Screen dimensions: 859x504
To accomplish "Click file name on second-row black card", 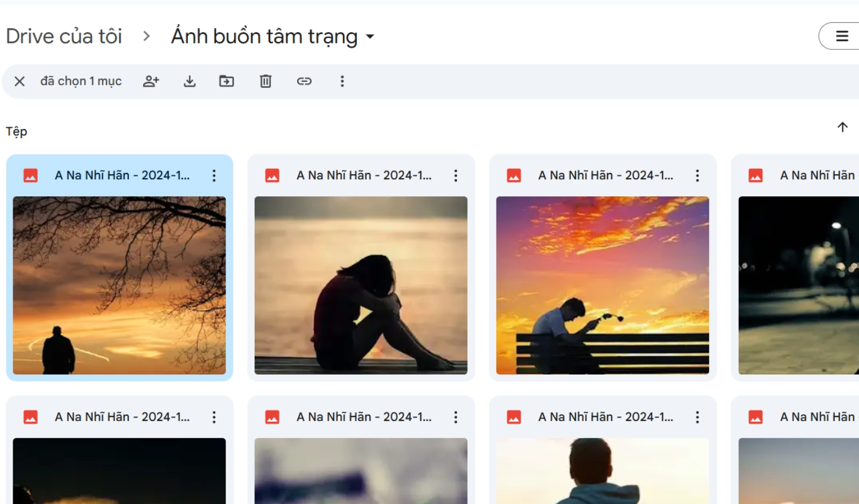I will pos(122,418).
